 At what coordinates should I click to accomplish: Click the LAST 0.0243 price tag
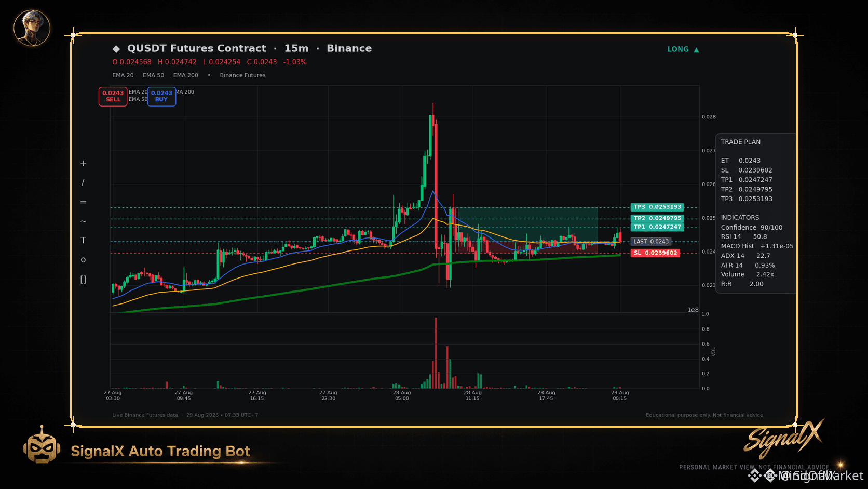pyautogui.click(x=651, y=242)
